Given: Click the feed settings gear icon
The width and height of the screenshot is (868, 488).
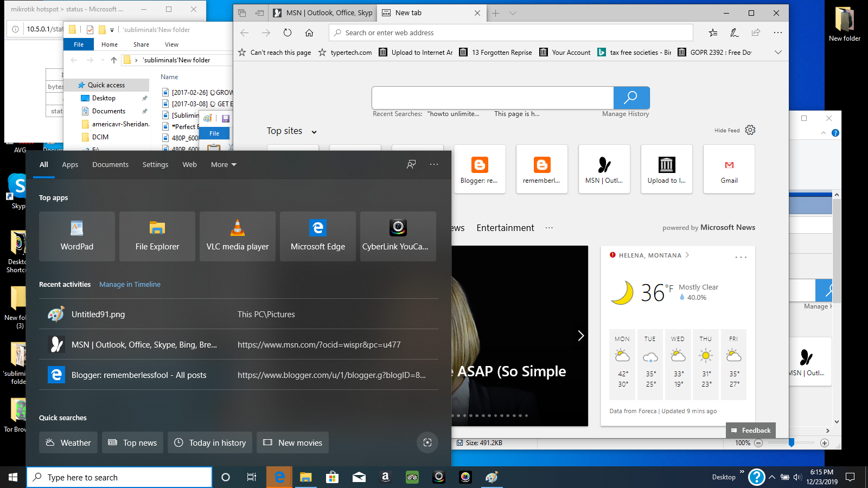Looking at the screenshot, I should point(750,130).
